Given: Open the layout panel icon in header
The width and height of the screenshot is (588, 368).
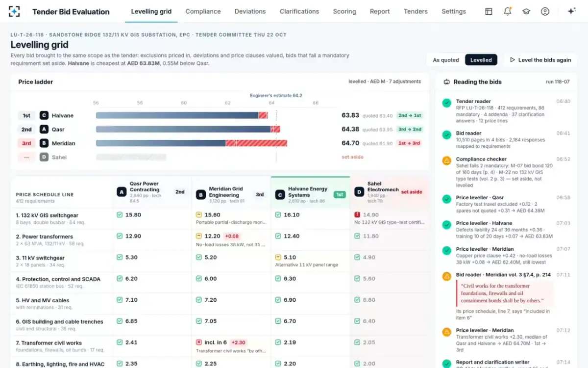Looking at the screenshot, I should pyautogui.click(x=489, y=11).
